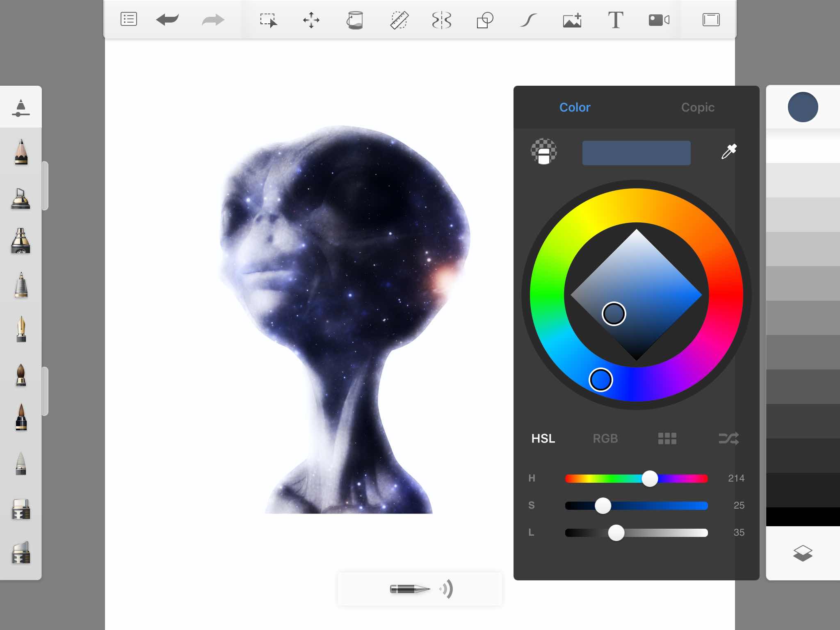Toggle full-screen UI mode icon
Screen dimensions: 840x630
click(711, 20)
